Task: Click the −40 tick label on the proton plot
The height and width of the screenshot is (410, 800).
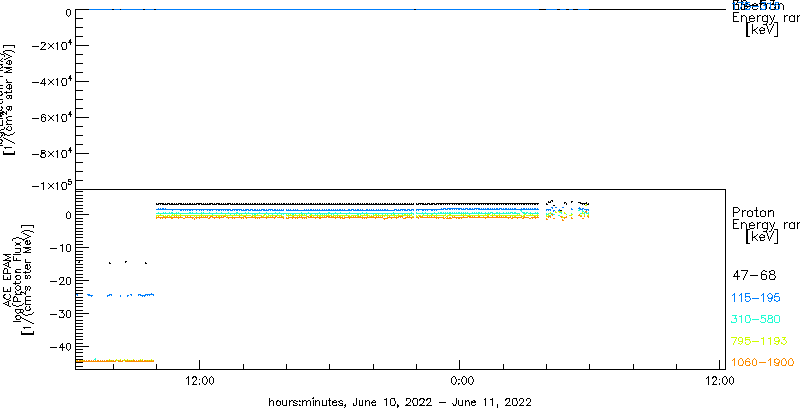Action: point(60,346)
